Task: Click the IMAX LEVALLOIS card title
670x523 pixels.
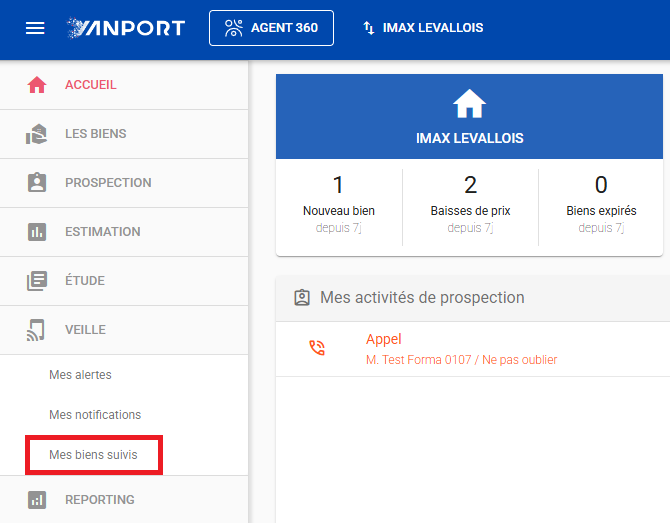Action: 470,138
